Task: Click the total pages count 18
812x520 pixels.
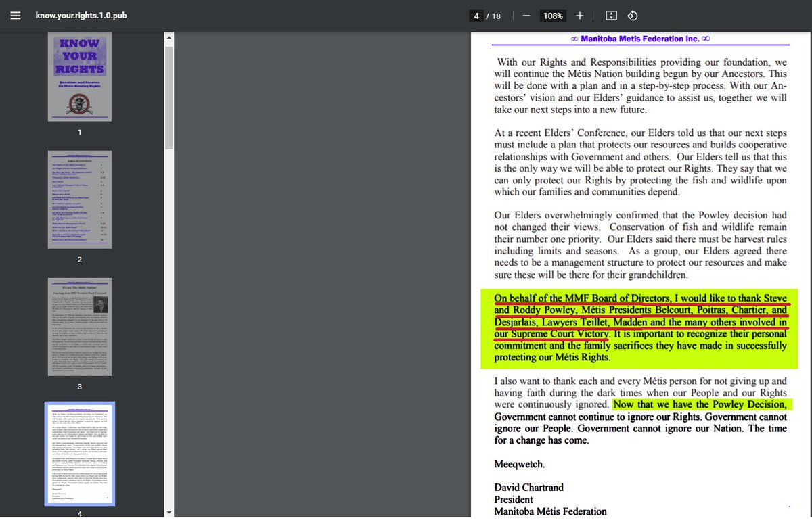Action: [x=497, y=16]
